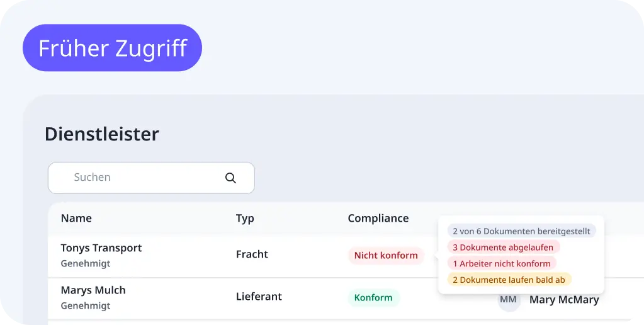This screenshot has width=644, height=325.
Task: Click the Dienstleister heading
Action: pos(102,134)
